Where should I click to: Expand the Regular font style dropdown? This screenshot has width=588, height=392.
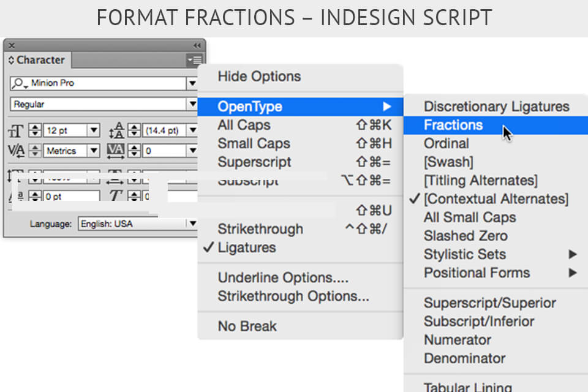pyautogui.click(x=193, y=104)
